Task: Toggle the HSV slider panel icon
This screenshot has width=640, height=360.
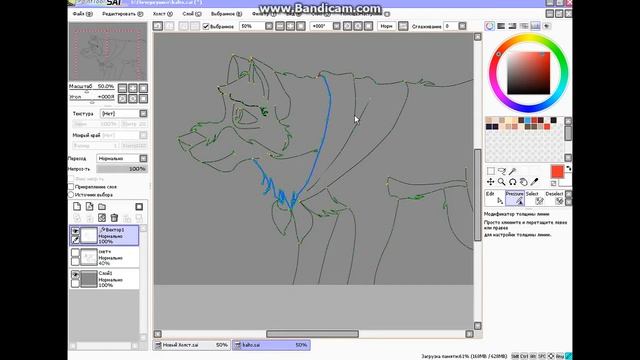Action: pyautogui.click(x=512, y=26)
